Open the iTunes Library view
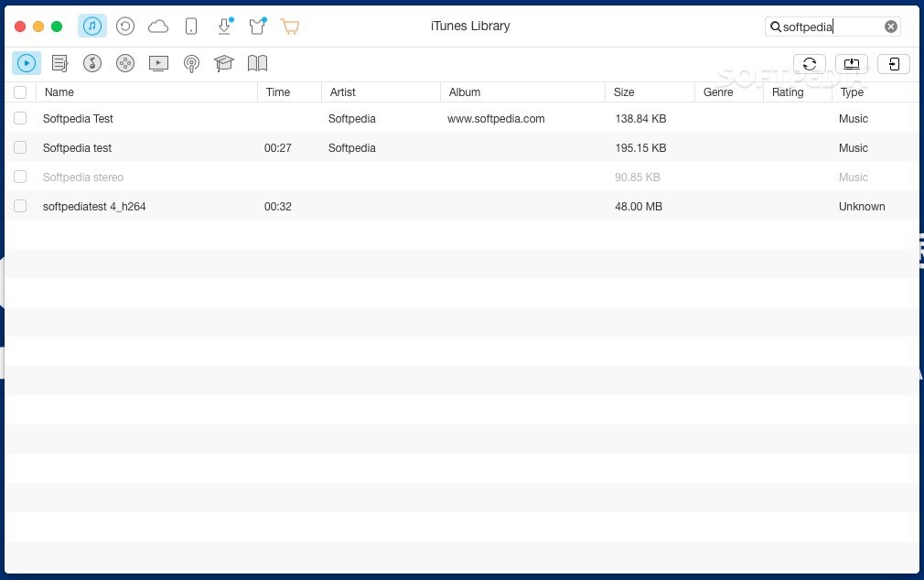The height and width of the screenshot is (580, 924). tap(91, 26)
